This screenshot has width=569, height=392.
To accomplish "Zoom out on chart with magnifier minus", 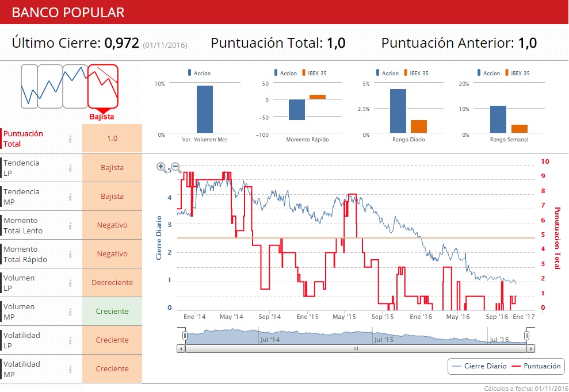I will 176,167.
